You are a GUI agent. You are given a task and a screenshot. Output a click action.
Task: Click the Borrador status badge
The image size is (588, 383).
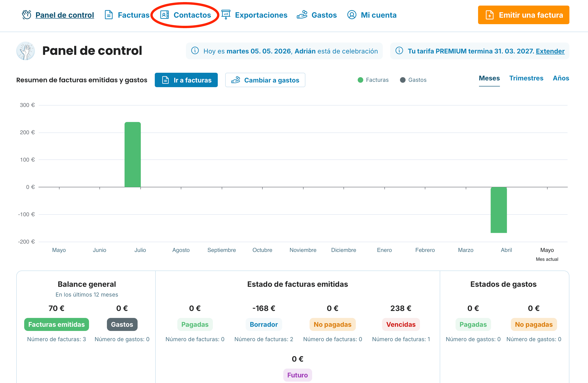264,324
